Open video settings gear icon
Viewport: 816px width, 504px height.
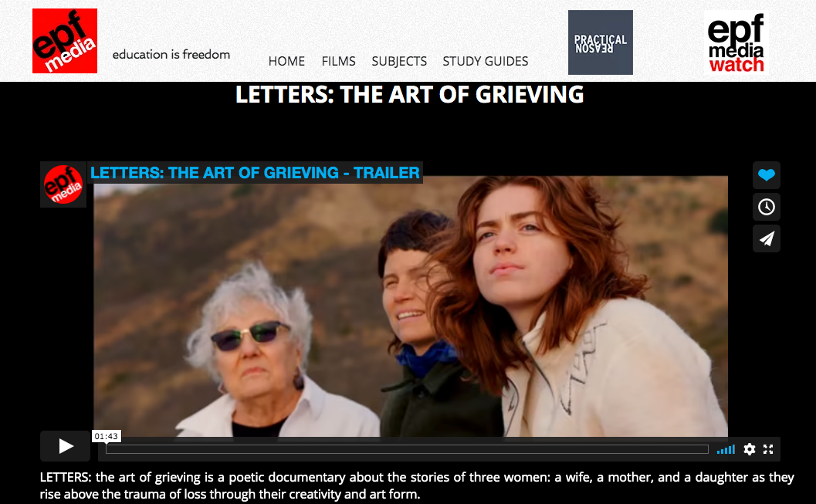click(x=749, y=449)
